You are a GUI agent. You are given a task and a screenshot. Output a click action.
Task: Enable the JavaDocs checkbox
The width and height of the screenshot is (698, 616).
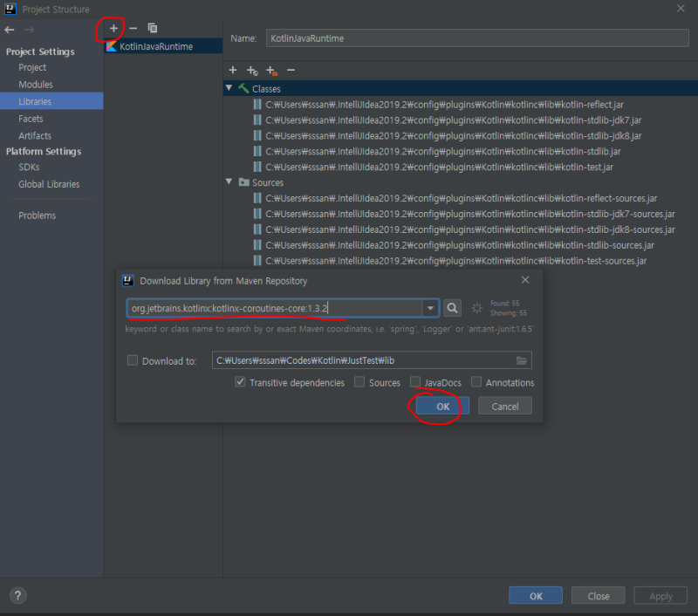[415, 382]
